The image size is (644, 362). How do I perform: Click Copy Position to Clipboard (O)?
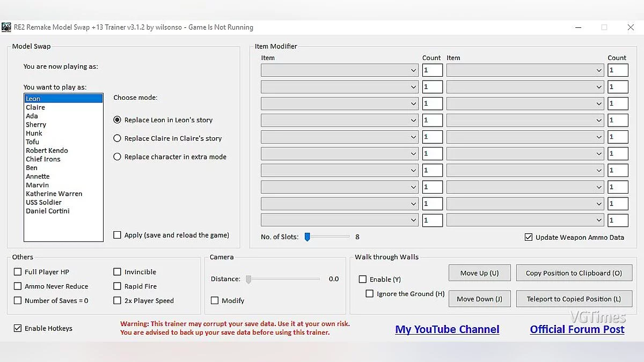[574, 273]
